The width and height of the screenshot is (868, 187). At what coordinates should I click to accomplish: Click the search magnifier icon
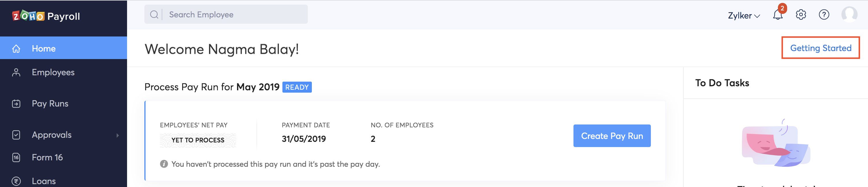(154, 14)
